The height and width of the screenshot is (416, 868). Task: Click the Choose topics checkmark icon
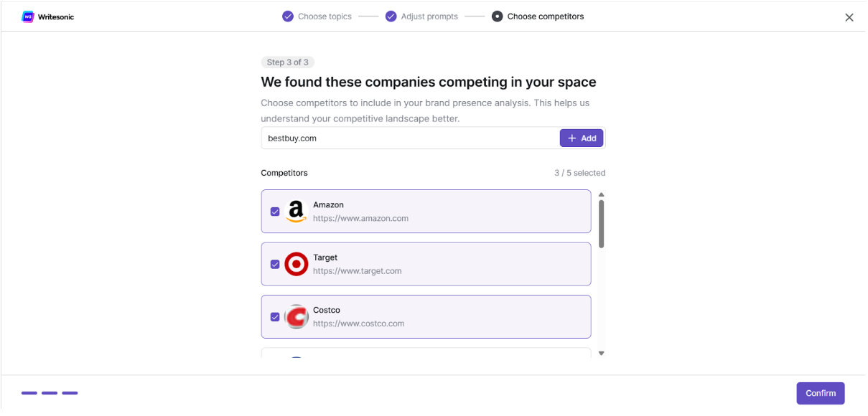tap(288, 16)
